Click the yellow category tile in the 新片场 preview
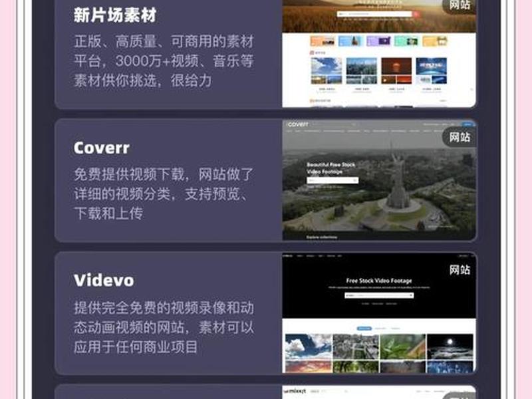The image size is (532, 399). pos(435,41)
